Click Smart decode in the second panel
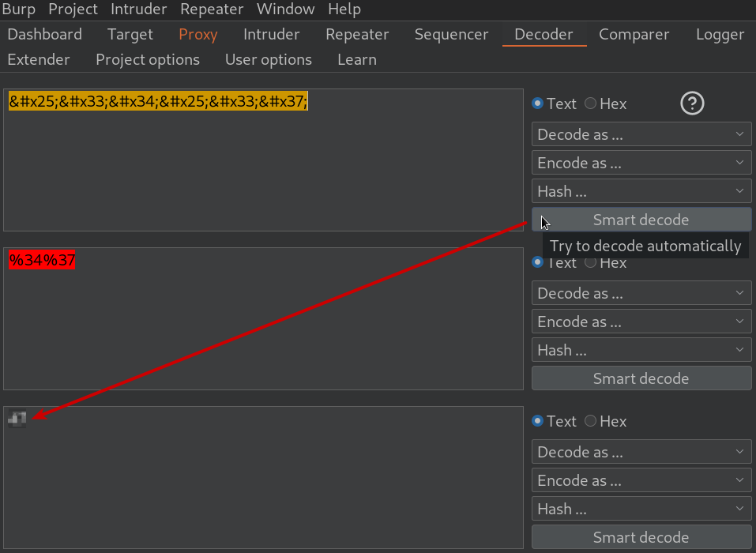 (641, 378)
